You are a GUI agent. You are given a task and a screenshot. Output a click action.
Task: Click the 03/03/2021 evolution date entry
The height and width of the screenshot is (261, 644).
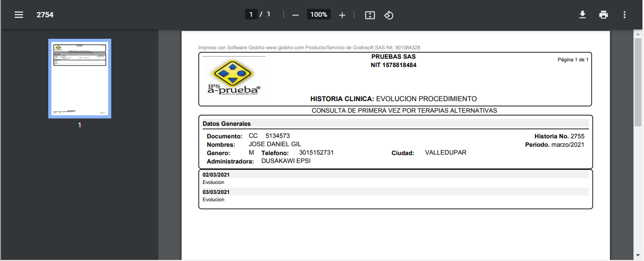point(216,192)
